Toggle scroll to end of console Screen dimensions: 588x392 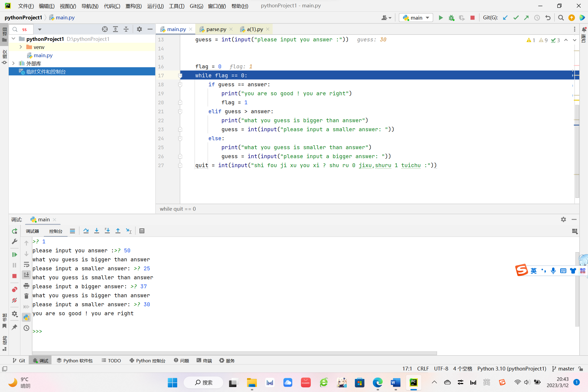(x=26, y=275)
